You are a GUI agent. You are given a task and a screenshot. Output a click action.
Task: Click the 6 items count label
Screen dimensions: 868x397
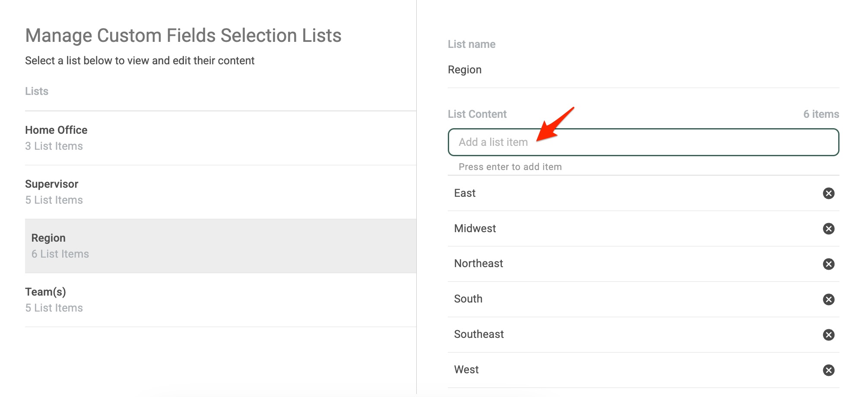821,114
